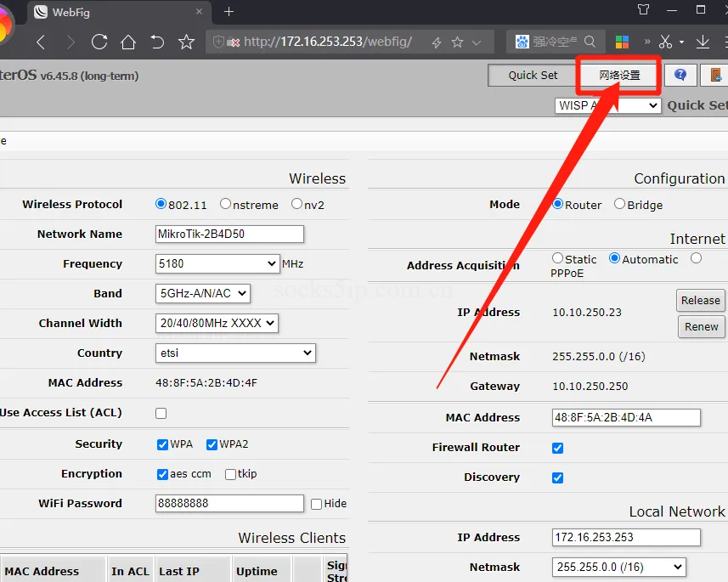
Task: Open the Country etsi dropdown
Action: (235, 353)
